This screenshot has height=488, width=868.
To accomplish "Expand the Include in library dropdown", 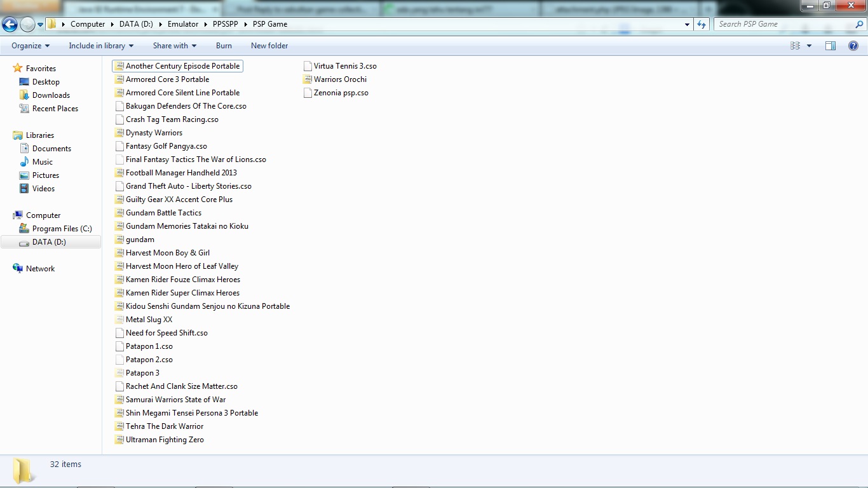I will pyautogui.click(x=101, y=46).
